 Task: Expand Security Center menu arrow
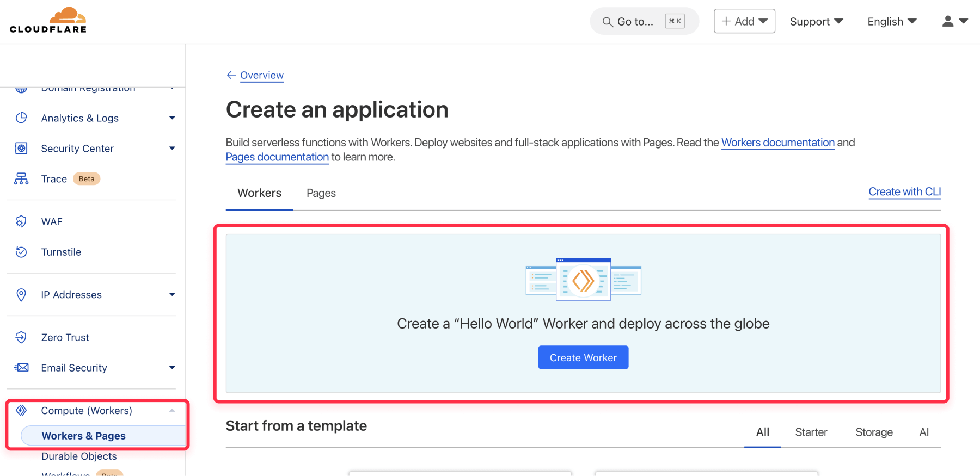pos(172,149)
